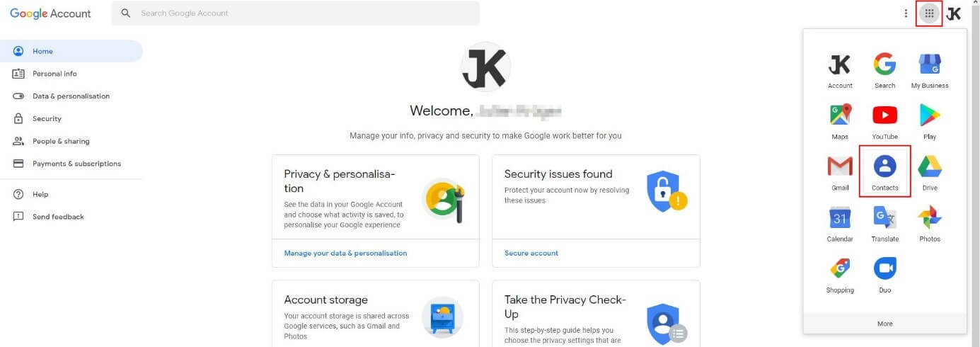
Task: Expand More apps in launcher panel
Action: click(x=884, y=324)
